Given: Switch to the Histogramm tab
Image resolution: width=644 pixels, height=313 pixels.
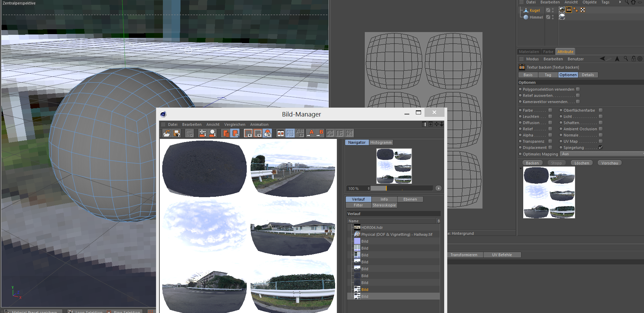Looking at the screenshot, I should click(381, 142).
